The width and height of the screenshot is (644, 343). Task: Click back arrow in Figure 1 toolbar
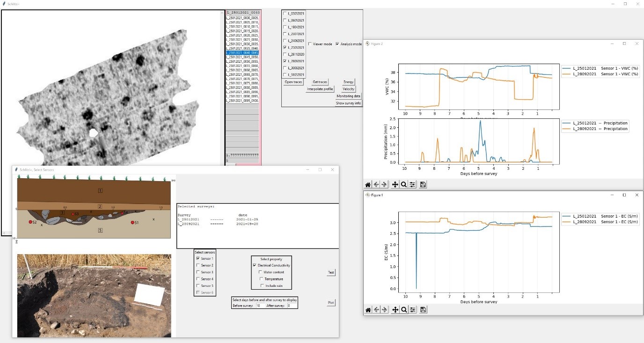pyautogui.click(x=377, y=310)
